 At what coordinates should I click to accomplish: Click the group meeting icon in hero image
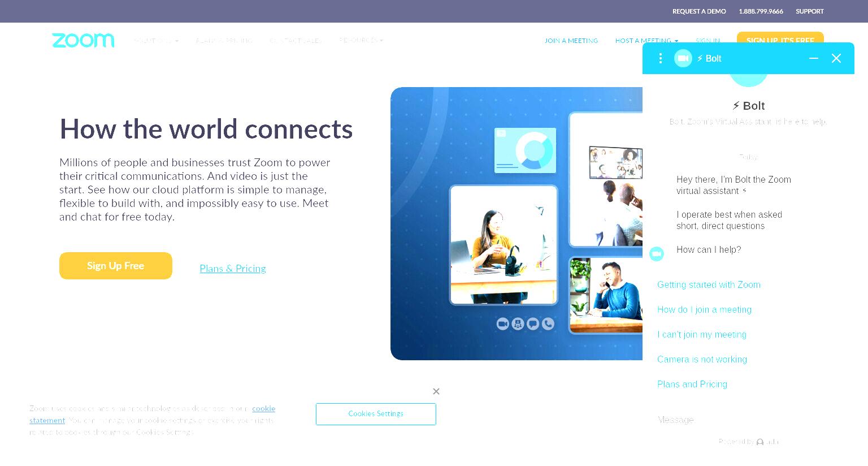518,323
